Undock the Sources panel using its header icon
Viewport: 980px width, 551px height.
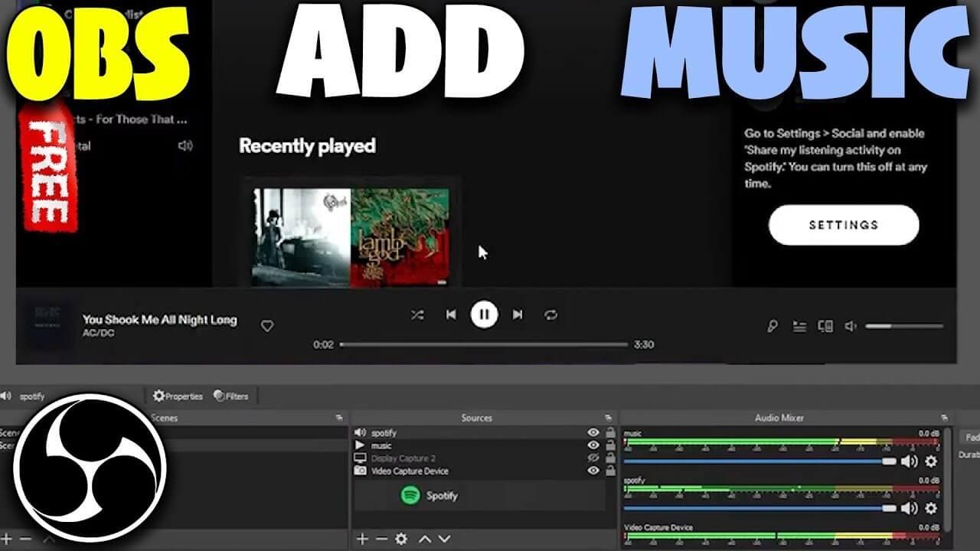coord(608,418)
